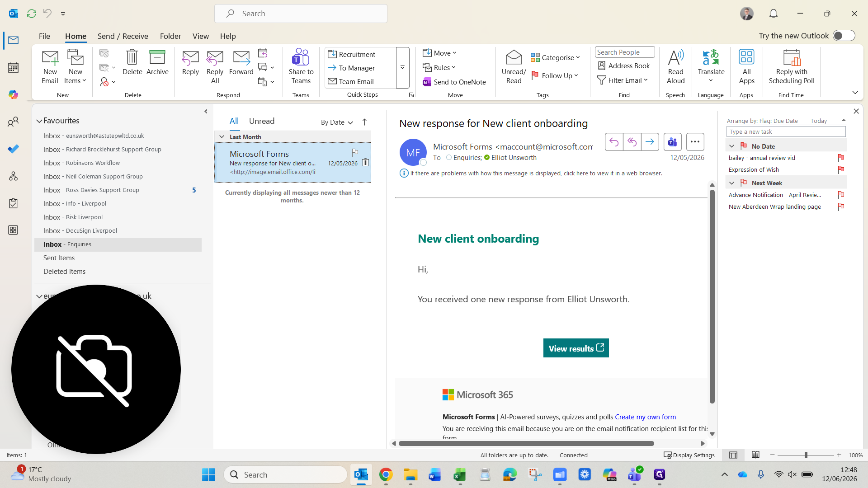Image resolution: width=868 pixels, height=488 pixels.
Task: Open the To Do checkmark app icon
Action: click(x=14, y=149)
